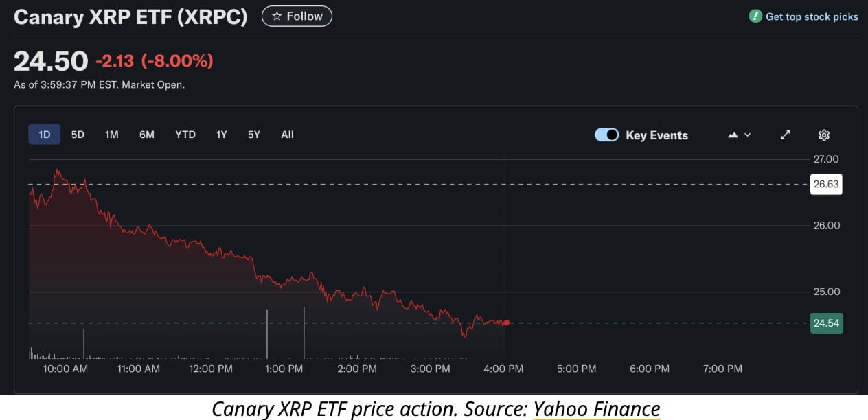Expand chart to full screen
868x420 pixels.
[786, 135]
